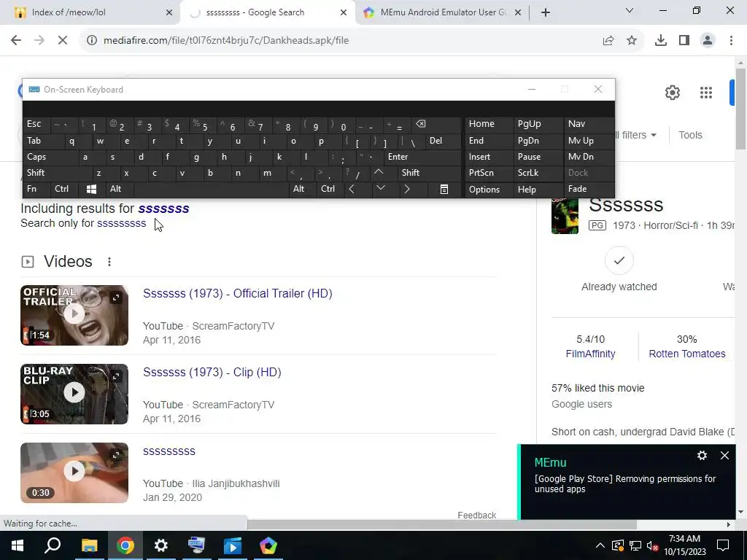Dismiss the MEmu notification
747x560 pixels.
tap(724, 456)
